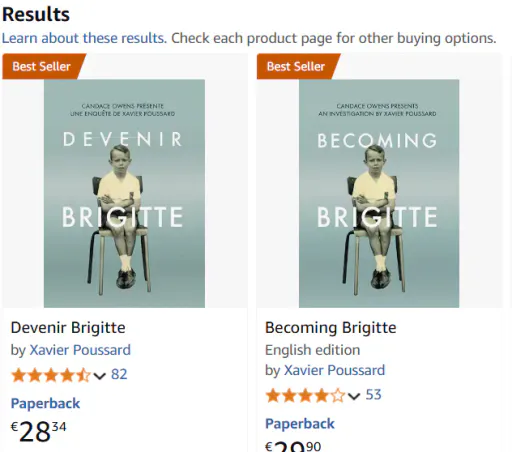Expand rating details chevron next to 53 reviews
512x452 pixels.
pyautogui.click(x=354, y=396)
